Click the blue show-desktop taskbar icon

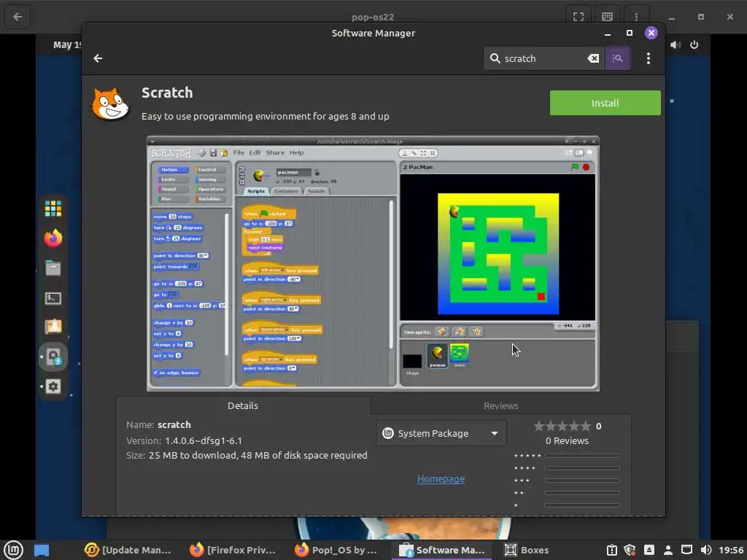coord(42,550)
